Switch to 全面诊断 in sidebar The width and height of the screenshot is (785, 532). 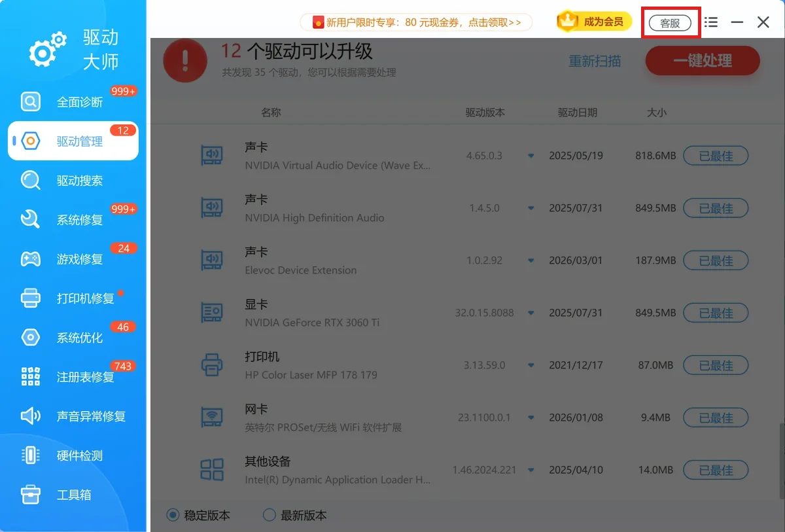coord(73,102)
